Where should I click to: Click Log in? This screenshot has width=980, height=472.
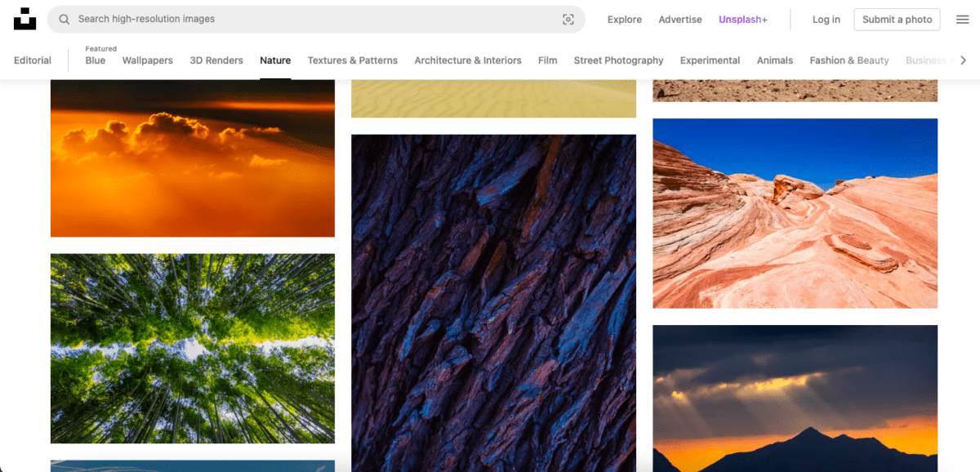(826, 20)
